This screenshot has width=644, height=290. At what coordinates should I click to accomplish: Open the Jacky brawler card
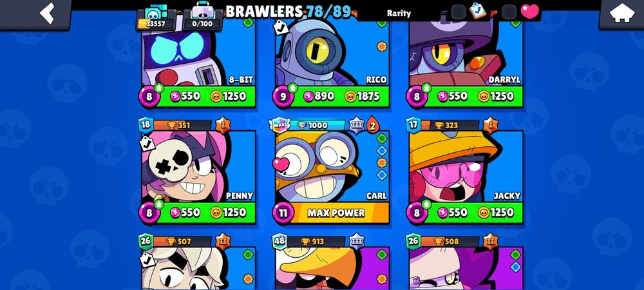click(x=466, y=166)
